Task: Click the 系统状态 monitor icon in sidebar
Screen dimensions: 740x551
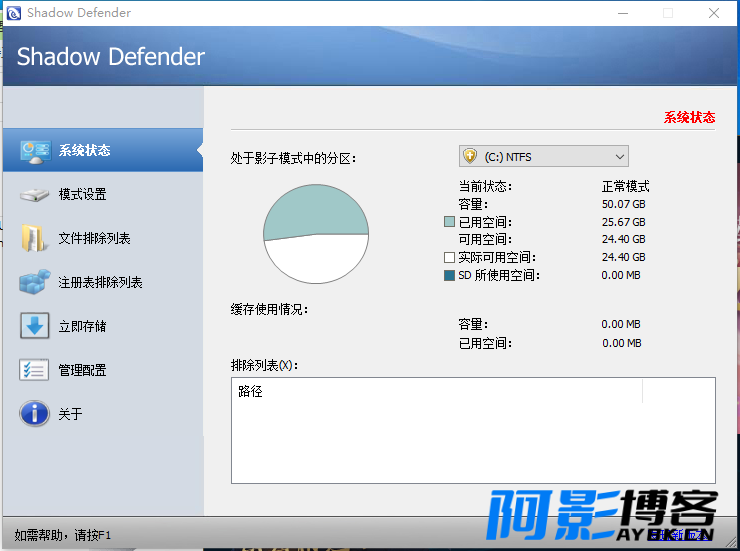Action: 35,152
